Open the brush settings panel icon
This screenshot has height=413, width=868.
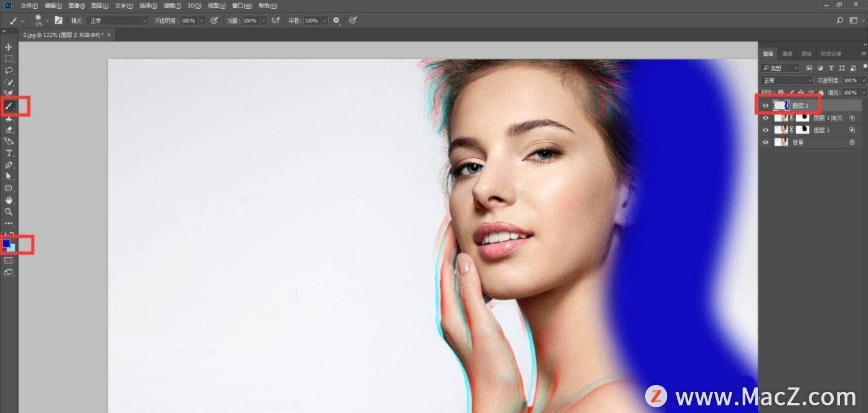[59, 21]
